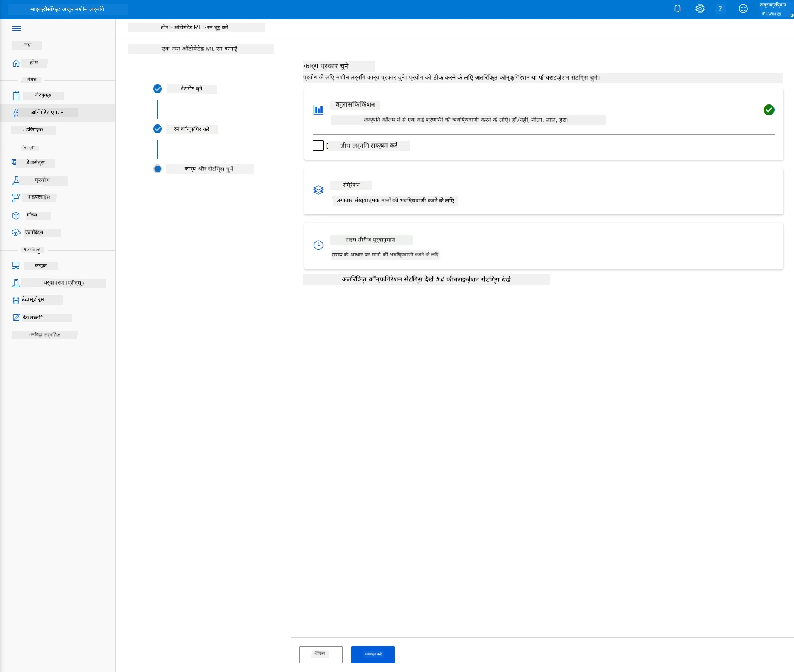Select the Automated ML (ऑटोमेटेड एमएल) sidebar icon
The image size is (794, 672).
[16, 113]
